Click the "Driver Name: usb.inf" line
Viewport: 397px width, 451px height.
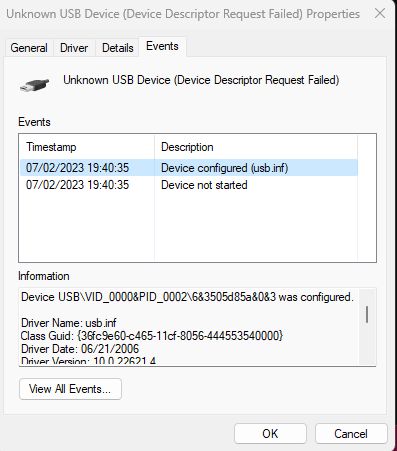coord(69,323)
